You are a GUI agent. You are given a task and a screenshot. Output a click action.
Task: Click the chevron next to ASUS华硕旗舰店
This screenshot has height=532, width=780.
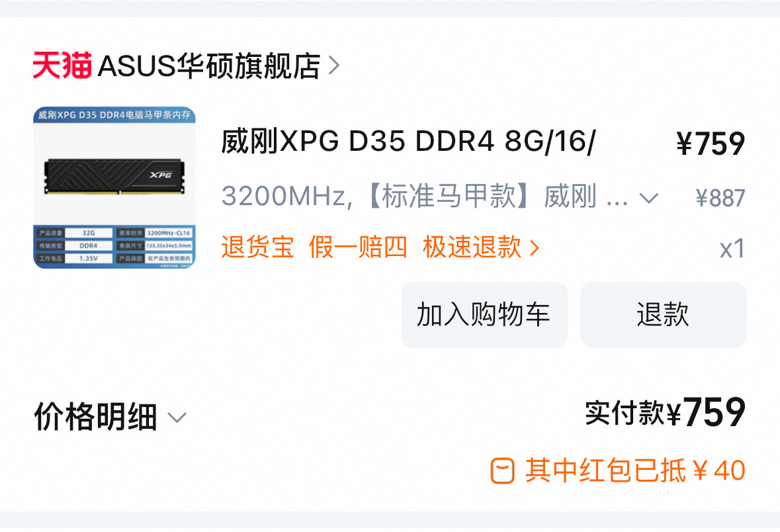coord(334,66)
